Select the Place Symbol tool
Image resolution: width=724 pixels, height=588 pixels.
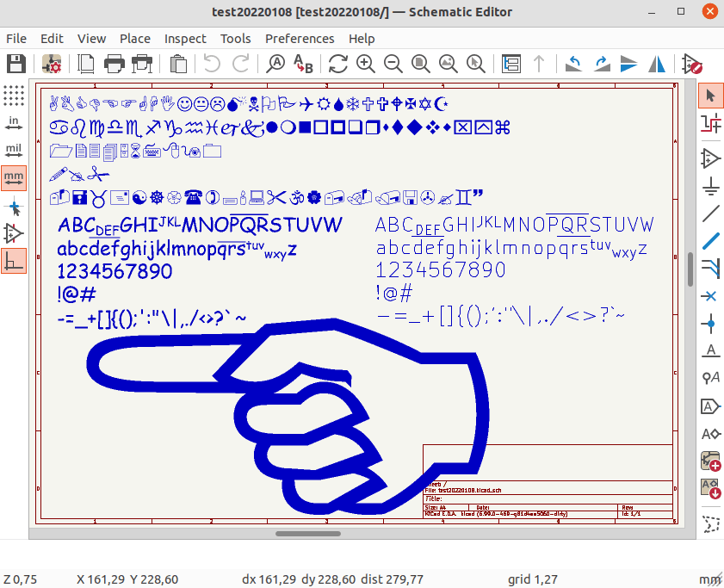(x=711, y=158)
